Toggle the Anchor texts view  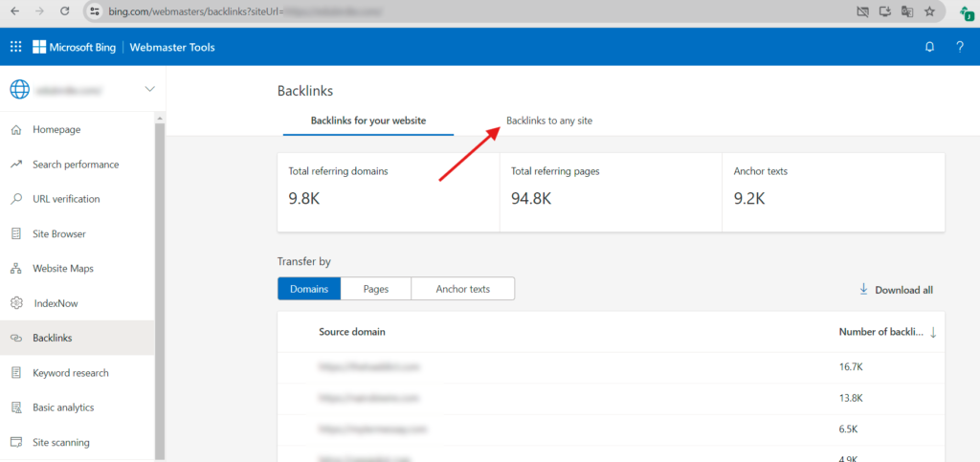pyautogui.click(x=462, y=289)
